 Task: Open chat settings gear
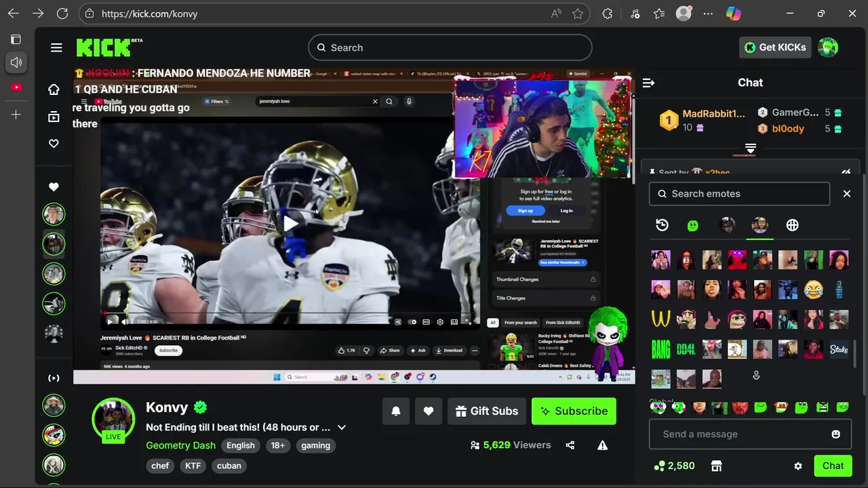click(798, 466)
